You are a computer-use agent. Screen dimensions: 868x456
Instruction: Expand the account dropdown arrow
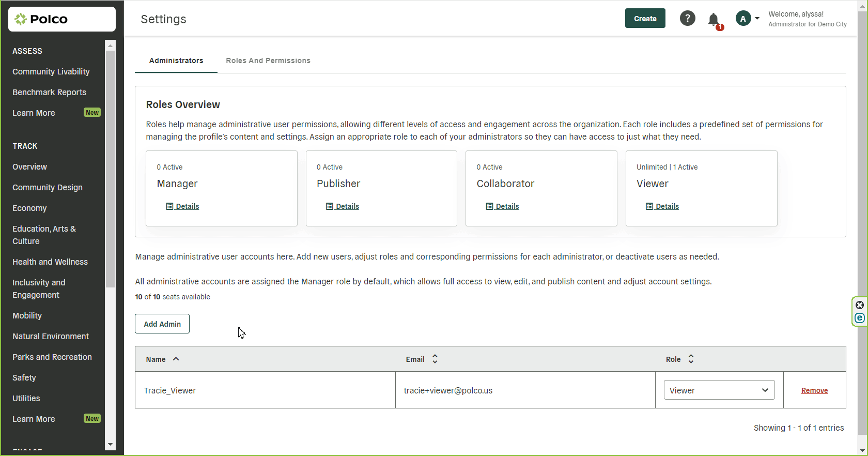click(757, 19)
